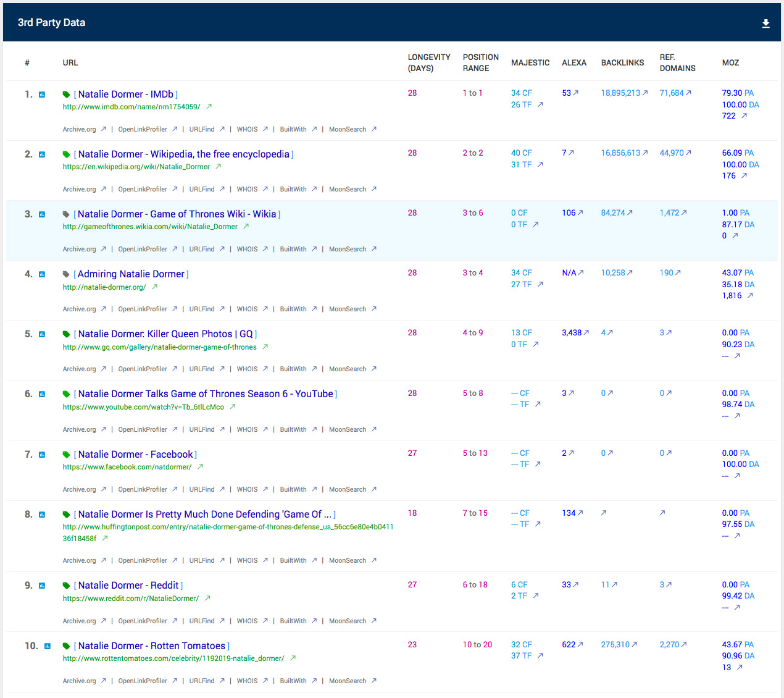
Task: Open external arrow beside natalie-dormer.org URL
Action: tap(154, 287)
